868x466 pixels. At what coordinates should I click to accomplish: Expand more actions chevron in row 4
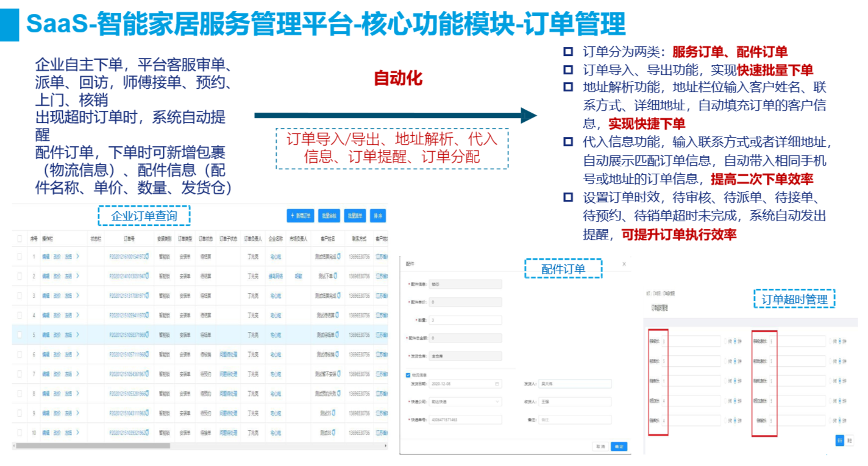pyautogui.click(x=78, y=316)
